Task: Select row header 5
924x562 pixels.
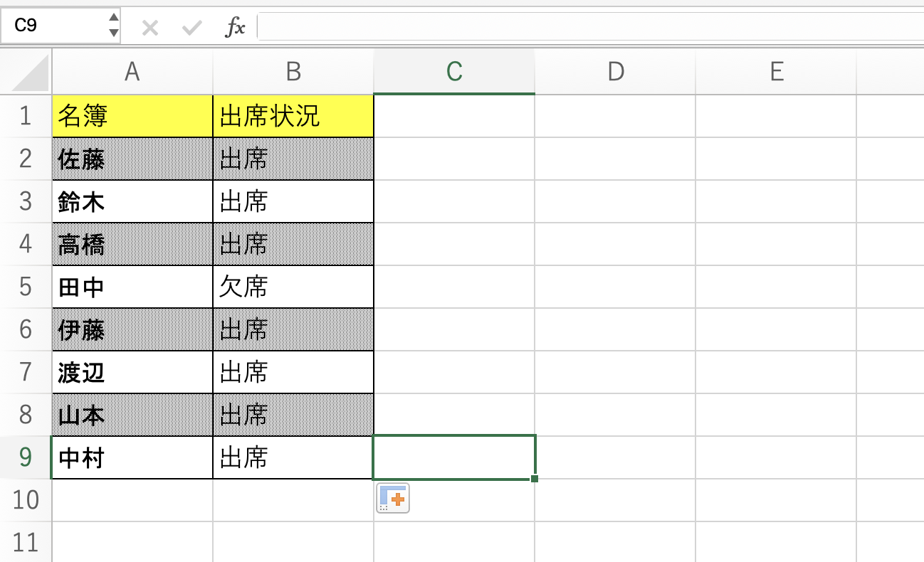Action: tap(26, 286)
